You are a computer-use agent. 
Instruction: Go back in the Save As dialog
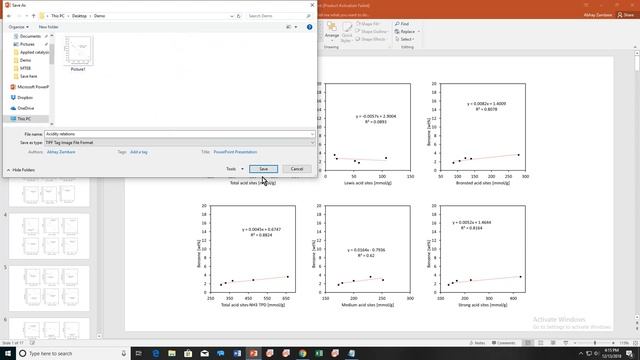(9, 16)
